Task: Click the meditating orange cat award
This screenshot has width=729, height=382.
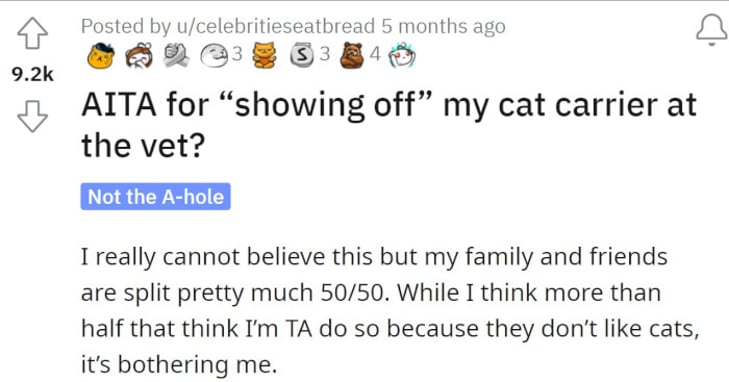Action: coord(264,55)
